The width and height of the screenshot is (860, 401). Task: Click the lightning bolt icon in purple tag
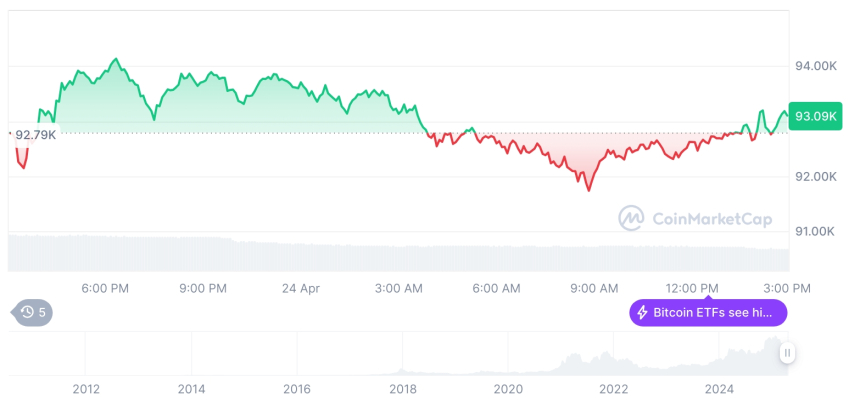[x=643, y=313]
